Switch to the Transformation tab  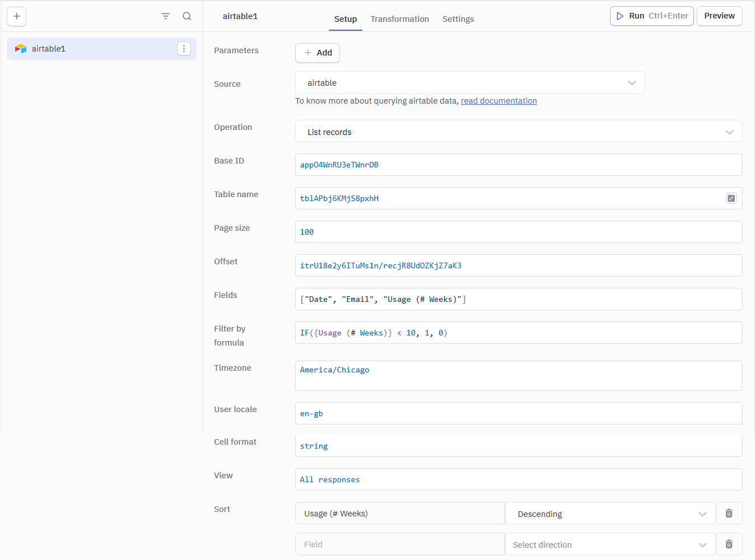click(399, 19)
